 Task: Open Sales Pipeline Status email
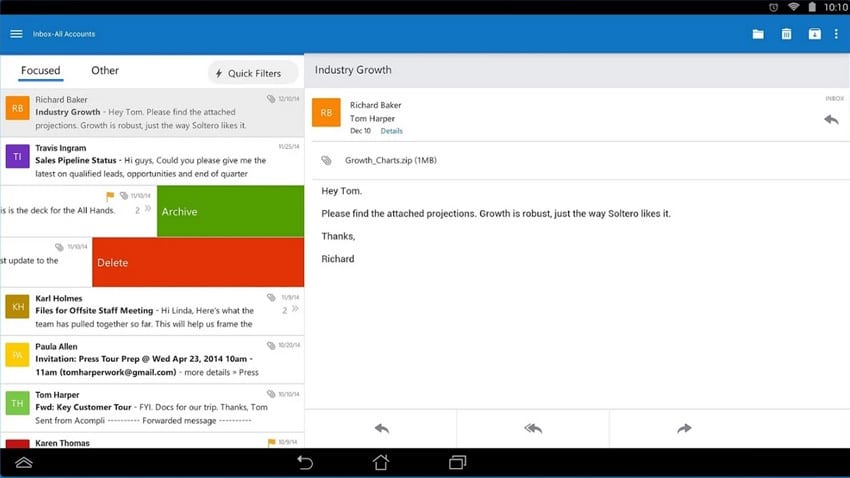152,161
